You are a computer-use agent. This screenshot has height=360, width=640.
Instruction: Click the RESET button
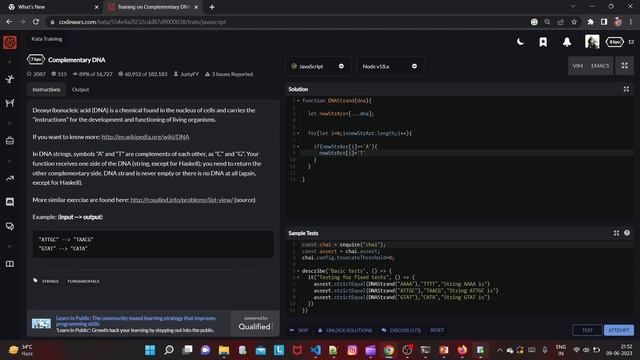point(437,330)
